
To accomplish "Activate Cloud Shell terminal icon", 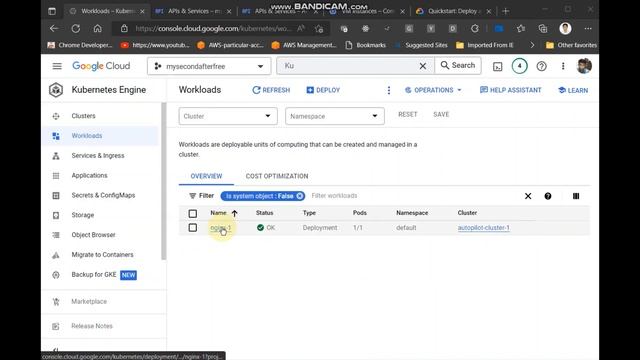I will (497, 66).
